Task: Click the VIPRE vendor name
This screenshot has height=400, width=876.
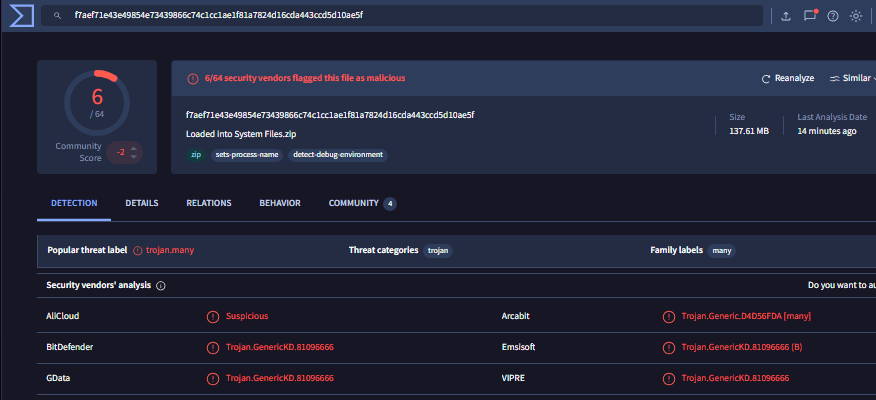Action: point(513,378)
